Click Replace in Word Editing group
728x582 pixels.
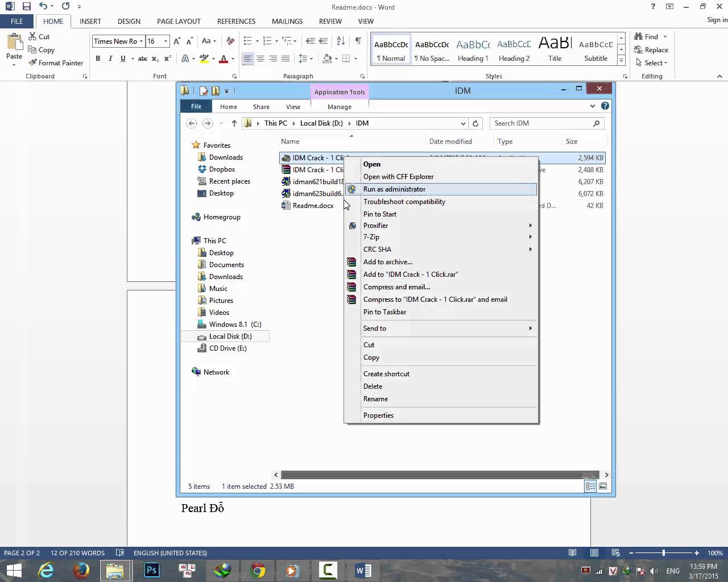[651, 49]
